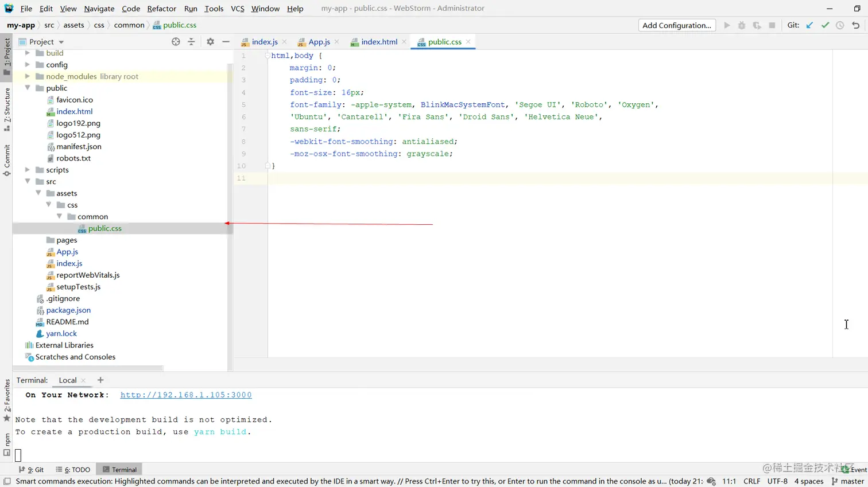
Task: Collapse the public folder
Action: [27, 88]
